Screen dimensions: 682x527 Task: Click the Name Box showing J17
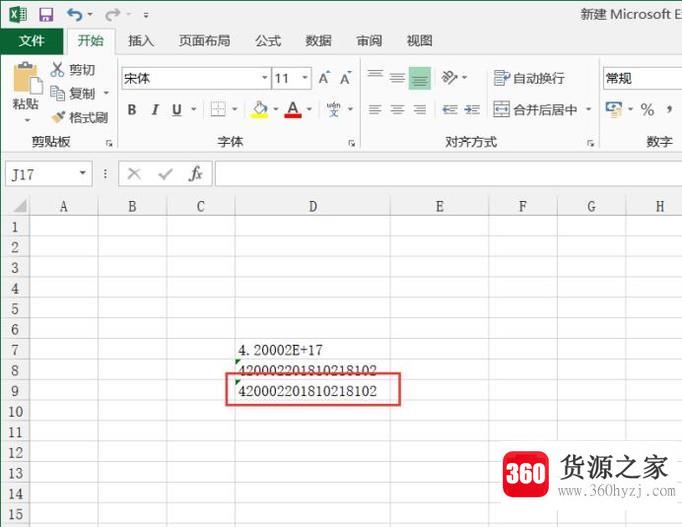click(x=49, y=174)
